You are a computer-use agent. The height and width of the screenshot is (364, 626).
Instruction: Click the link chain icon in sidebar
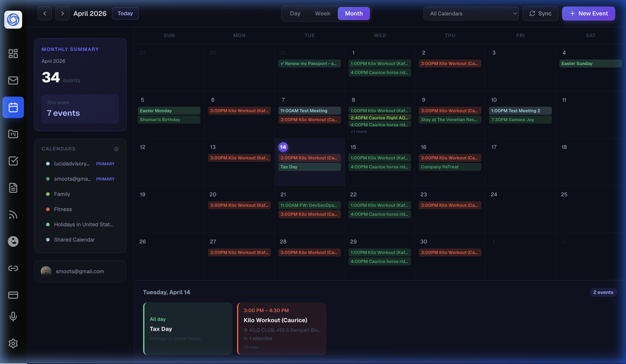coord(13,268)
